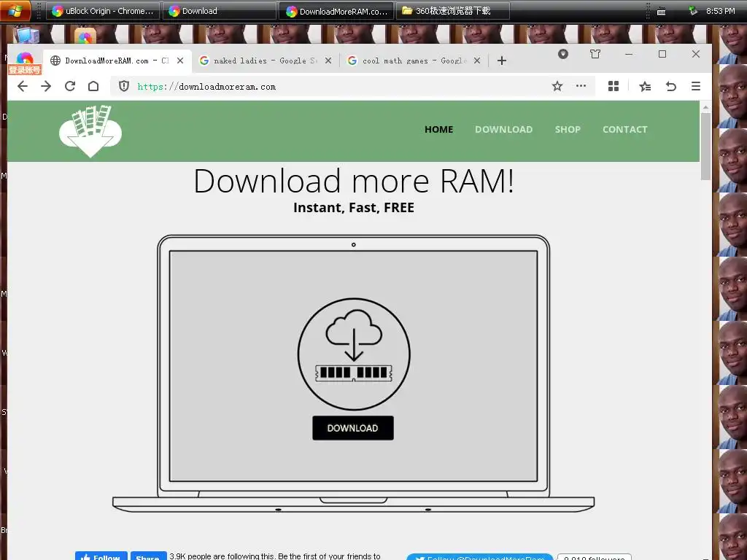Click the shield security icon in address bar
The image size is (747, 560).
pyautogui.click(x=124, y=86)
